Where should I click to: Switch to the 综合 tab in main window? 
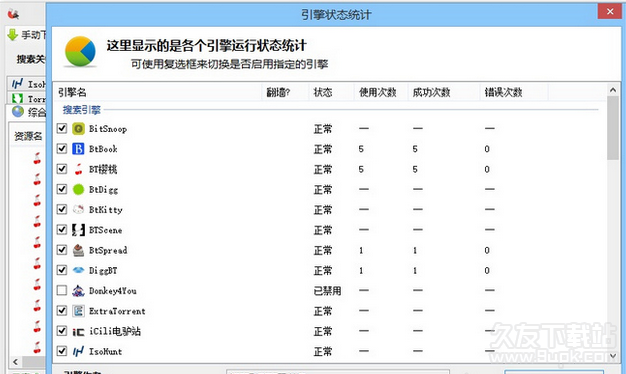[x=28, y=112]
